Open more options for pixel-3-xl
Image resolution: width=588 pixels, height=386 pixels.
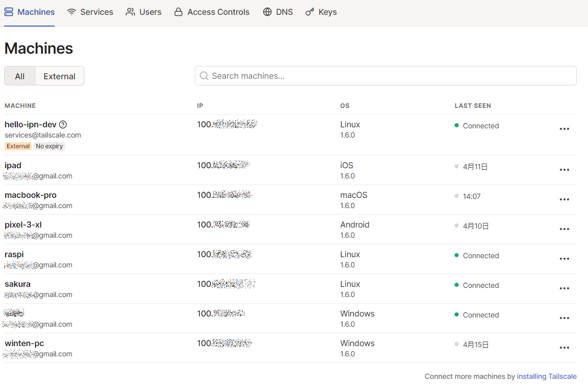[x=564, y=229]
